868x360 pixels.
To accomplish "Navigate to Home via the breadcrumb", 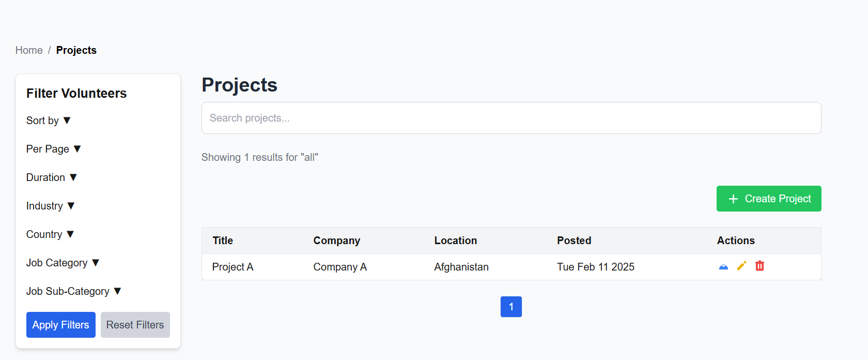I will [x=29, y=50].
